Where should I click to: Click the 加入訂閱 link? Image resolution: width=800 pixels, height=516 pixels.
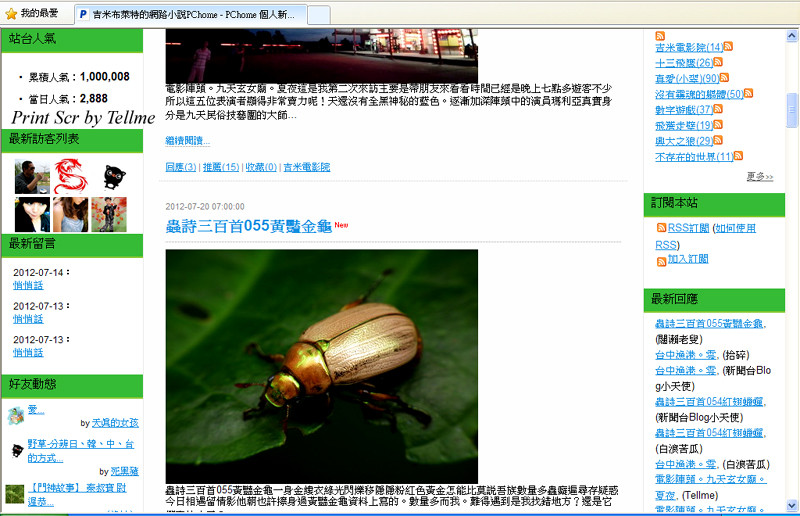(688, 259)
